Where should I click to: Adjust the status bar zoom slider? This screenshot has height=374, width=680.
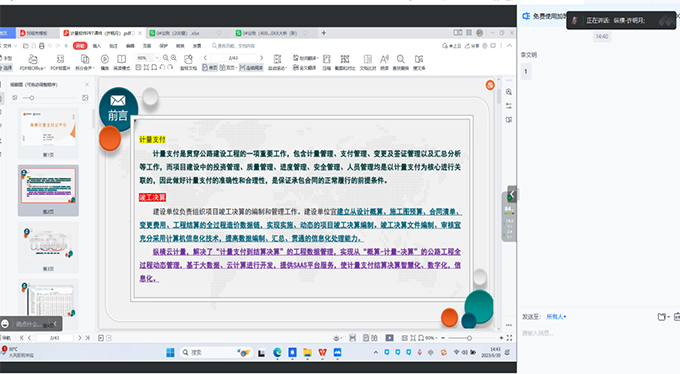[x=469, y=338]
